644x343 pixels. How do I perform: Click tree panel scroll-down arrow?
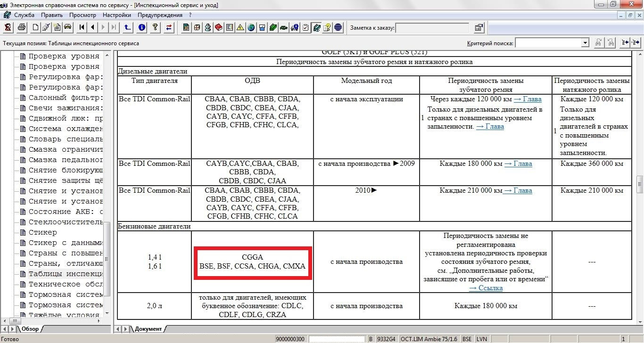point(107,313)
